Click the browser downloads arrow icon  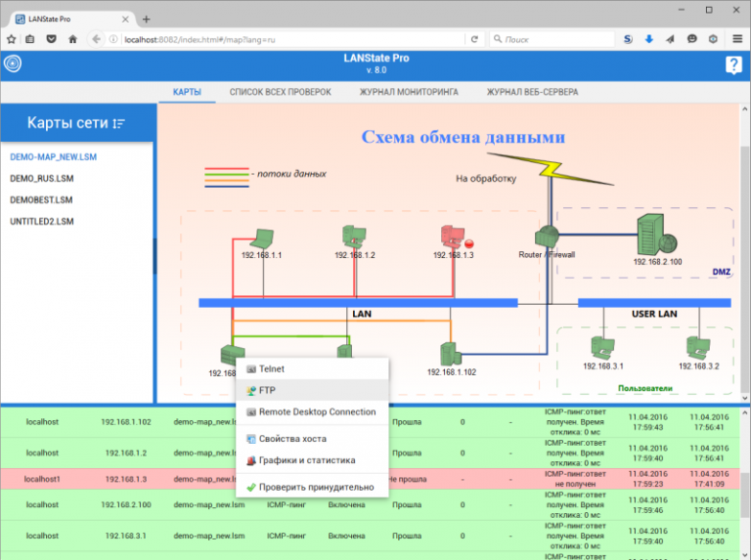click(648, 39)
